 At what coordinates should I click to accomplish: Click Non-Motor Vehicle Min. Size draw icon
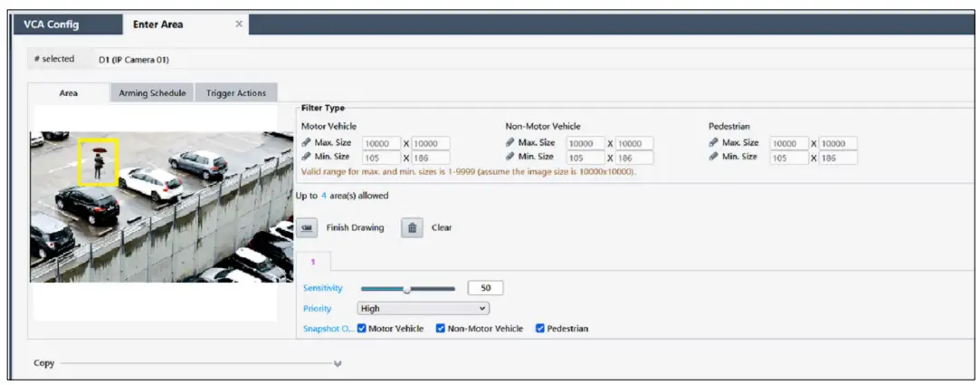click(510, 157)
